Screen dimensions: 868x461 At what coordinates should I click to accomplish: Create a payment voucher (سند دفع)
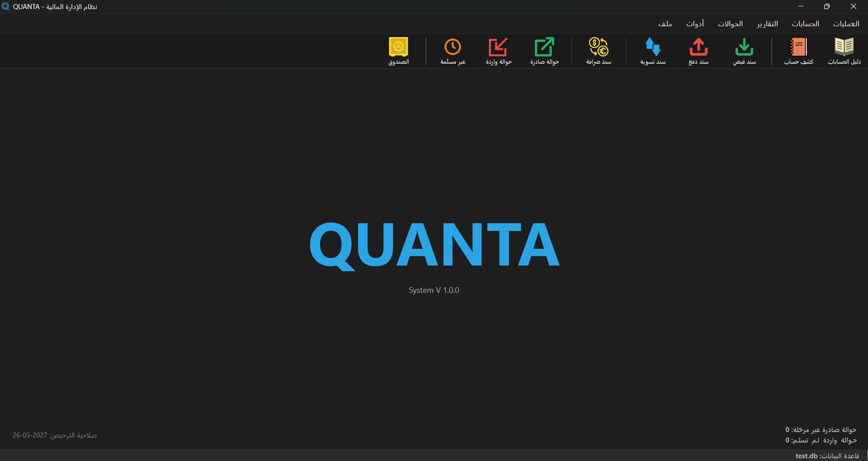click(698, 51)
